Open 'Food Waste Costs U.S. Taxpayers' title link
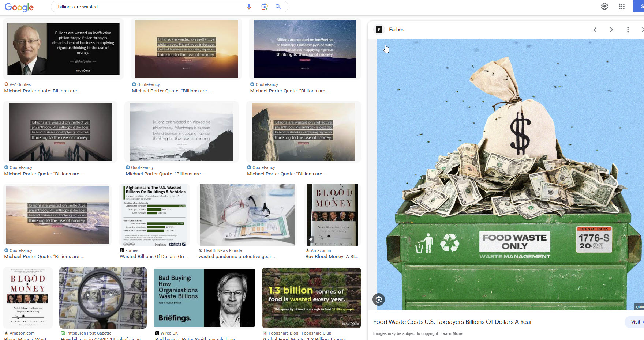 point(452,322)
